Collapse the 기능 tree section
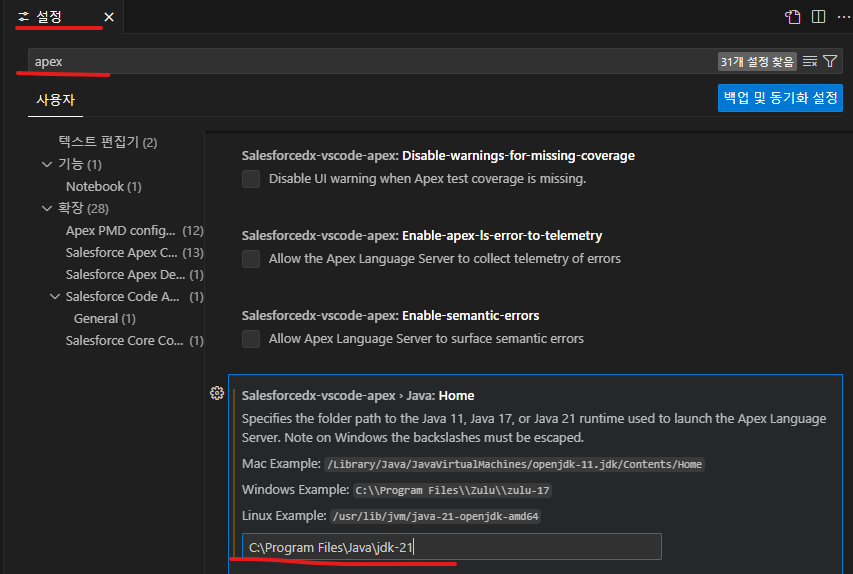The width and height of the screenshot is (853, 574). coord(47,164)
